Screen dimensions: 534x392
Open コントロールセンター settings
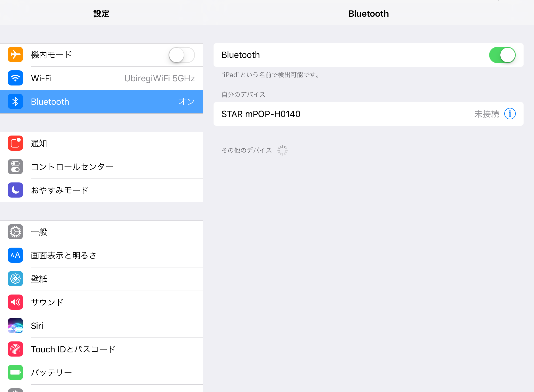pyautogui.click(x=101, y=167)
